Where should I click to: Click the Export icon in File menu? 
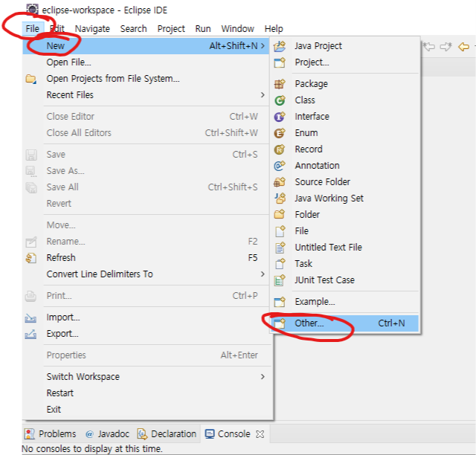coord(30,335)
